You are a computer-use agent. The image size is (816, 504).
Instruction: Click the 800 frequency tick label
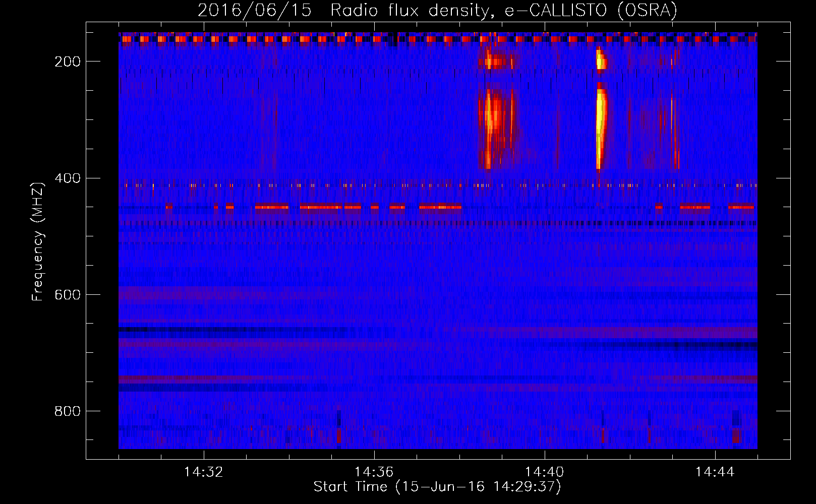[68, 411]
